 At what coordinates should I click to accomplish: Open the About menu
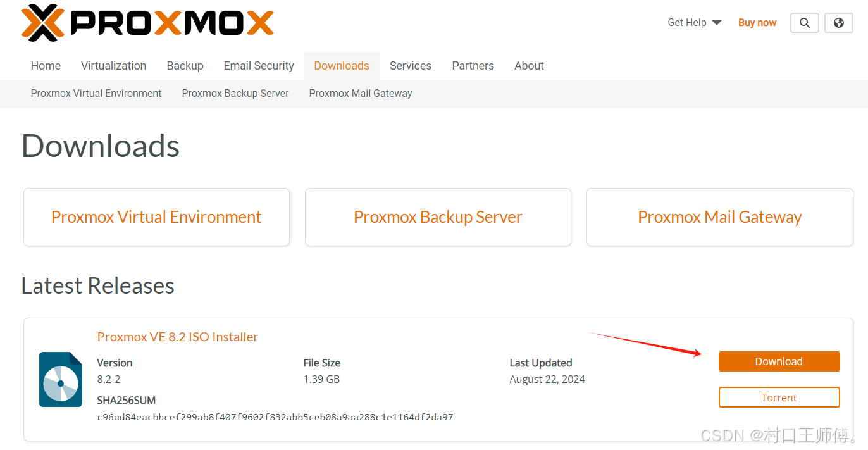pos(529,66)
